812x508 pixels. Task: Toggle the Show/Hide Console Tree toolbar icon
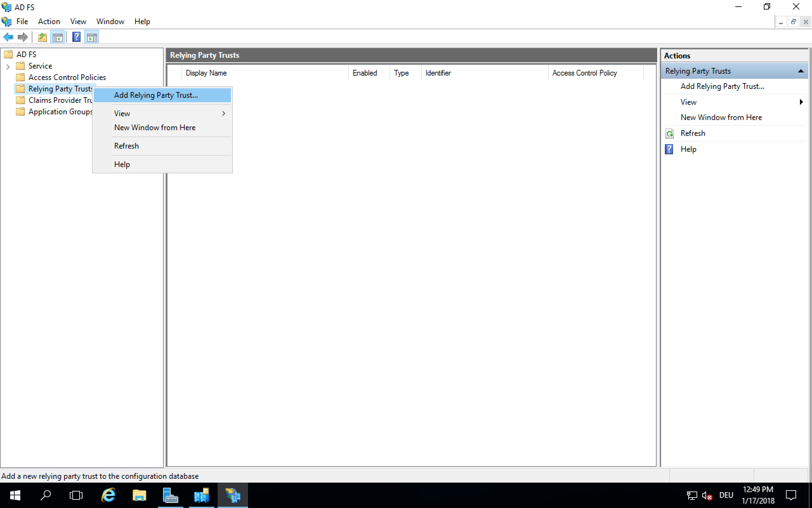pyautogui.click(x=57, y=37)
